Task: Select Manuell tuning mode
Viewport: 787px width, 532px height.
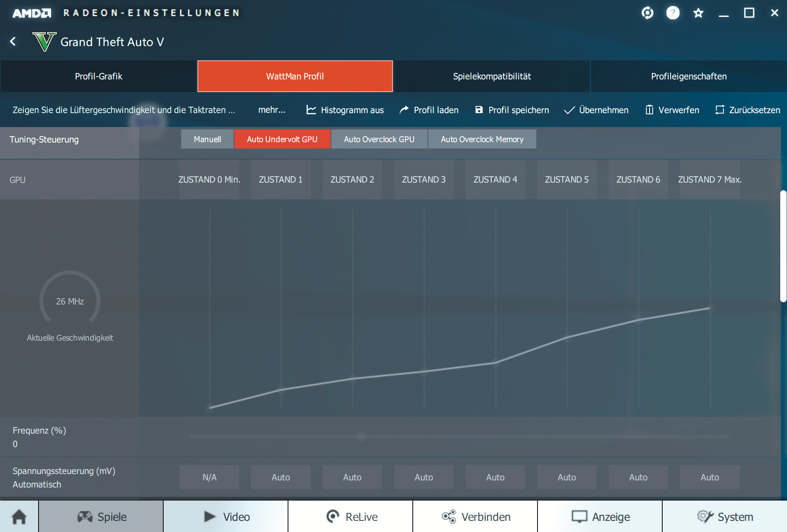Action: 207,139
